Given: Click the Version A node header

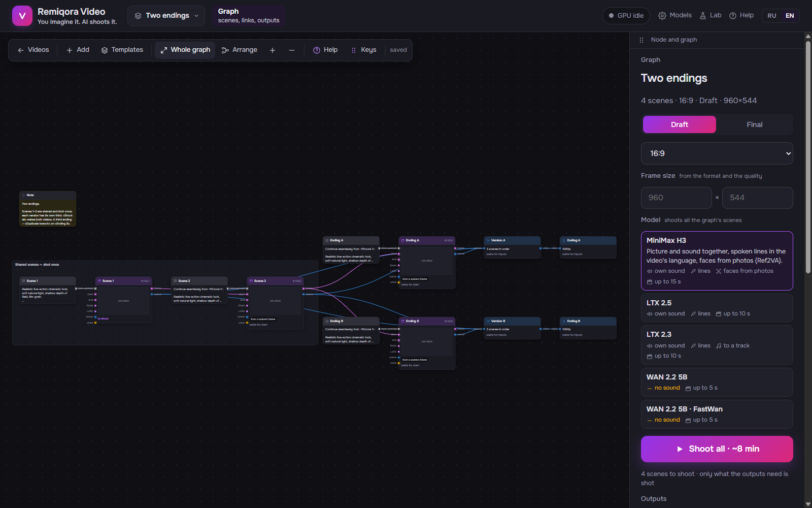Looking at the screenshot, I should pos(512,240).
